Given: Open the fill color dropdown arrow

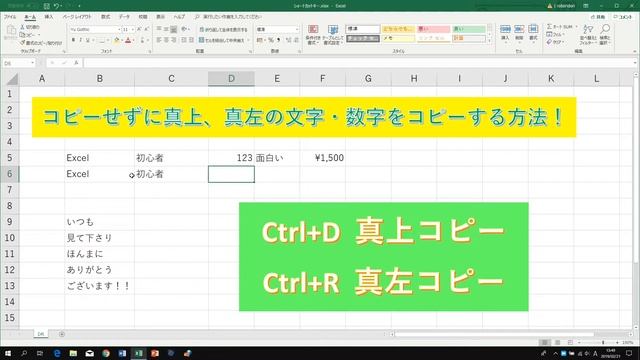Looking at the screenshot, I should click(122, 40).
